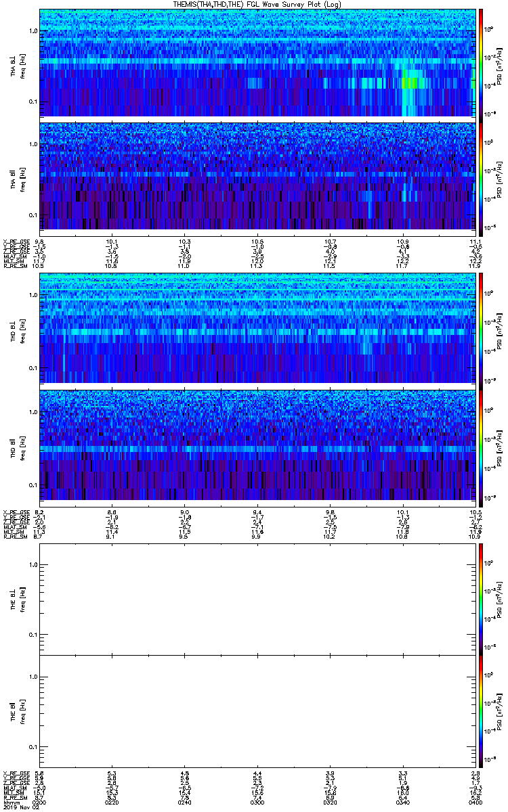Screen dimensions: 508x812
Task: Click X_RE_GSE row label under THA panels
Action: click(x=16, y=242)
